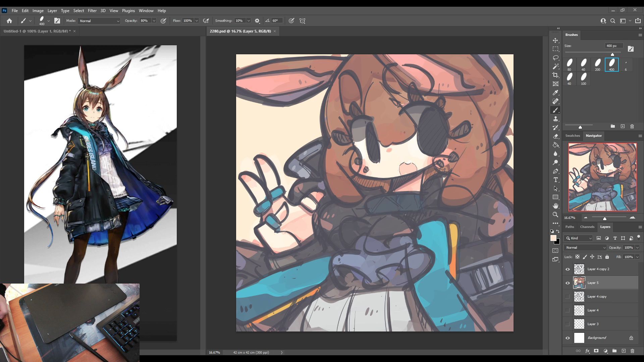The width and height of the screenshot is (644, 362).
Task: Open the layer fx styles button
Action: pyautogui.click(x=587, y=351)
